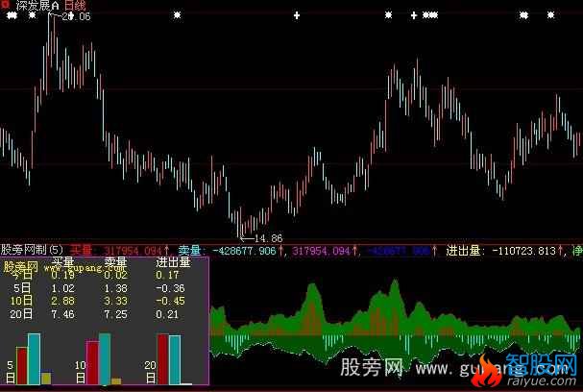Click the cyan sell bar of the 10日 group
The height and width of the screenshot is (392, 583).
[105, 359]
